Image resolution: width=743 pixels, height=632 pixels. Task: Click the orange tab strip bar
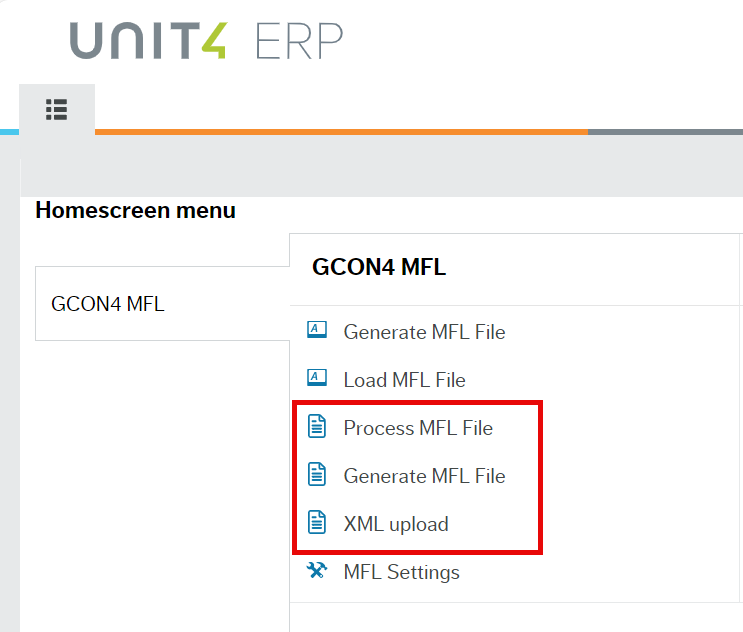pos(340,131)
